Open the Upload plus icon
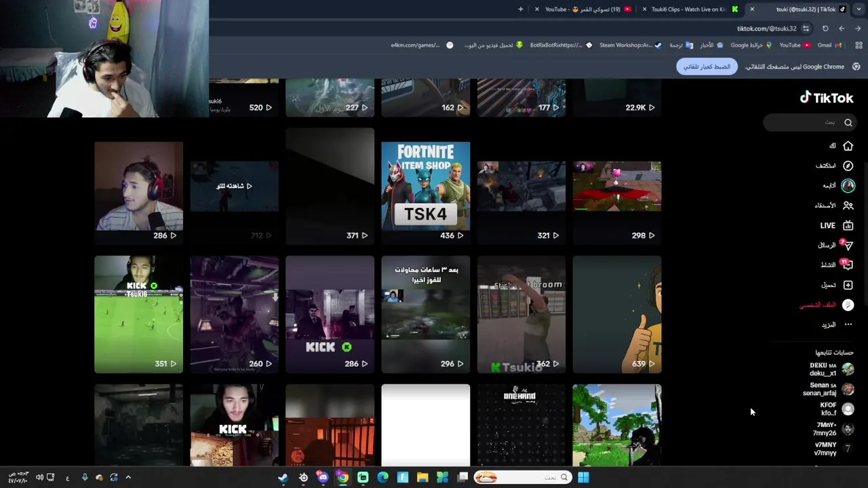The width and height of the screenshot is (868, 488). [848, 285]
